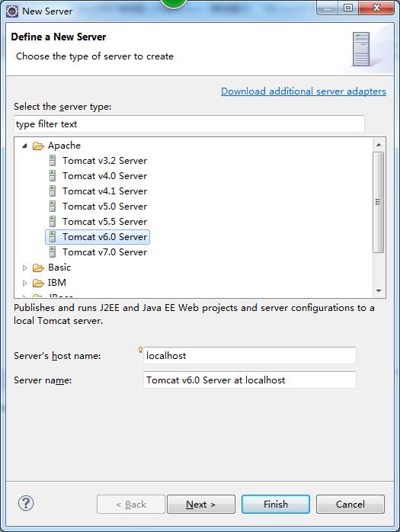The width and height of the screenshot is (400, 532).
Task: Open help via question mark icon
Action: tap(26, 503)
